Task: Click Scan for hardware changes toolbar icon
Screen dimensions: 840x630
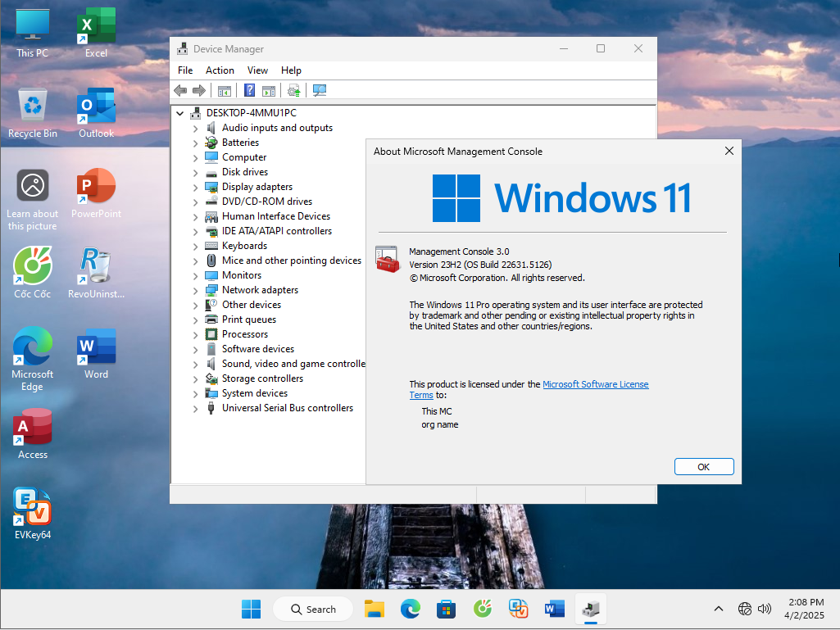Action: [x=320, y=91]
